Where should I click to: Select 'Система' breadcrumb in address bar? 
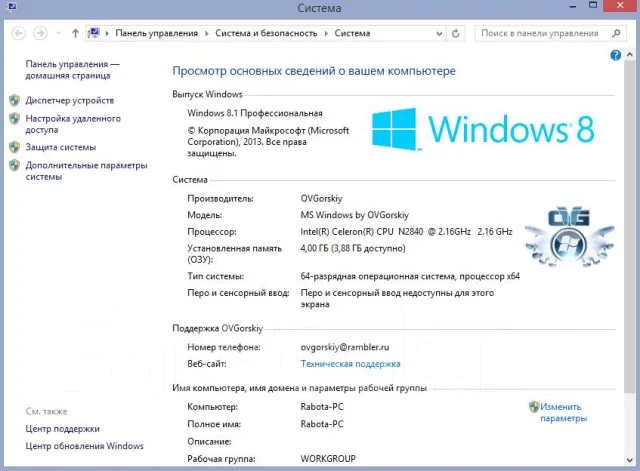pyautogui.click(x=352, y=33)
